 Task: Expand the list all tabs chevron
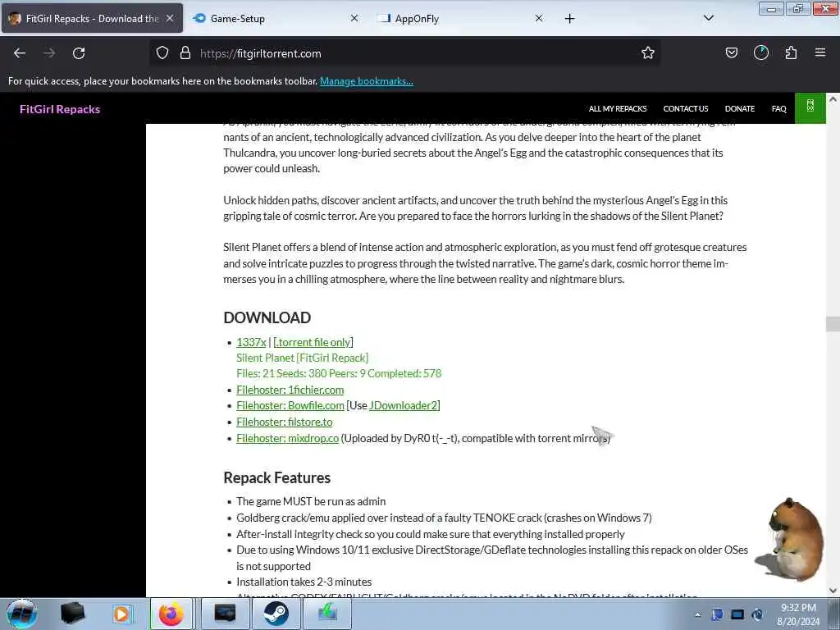[708, 18]
